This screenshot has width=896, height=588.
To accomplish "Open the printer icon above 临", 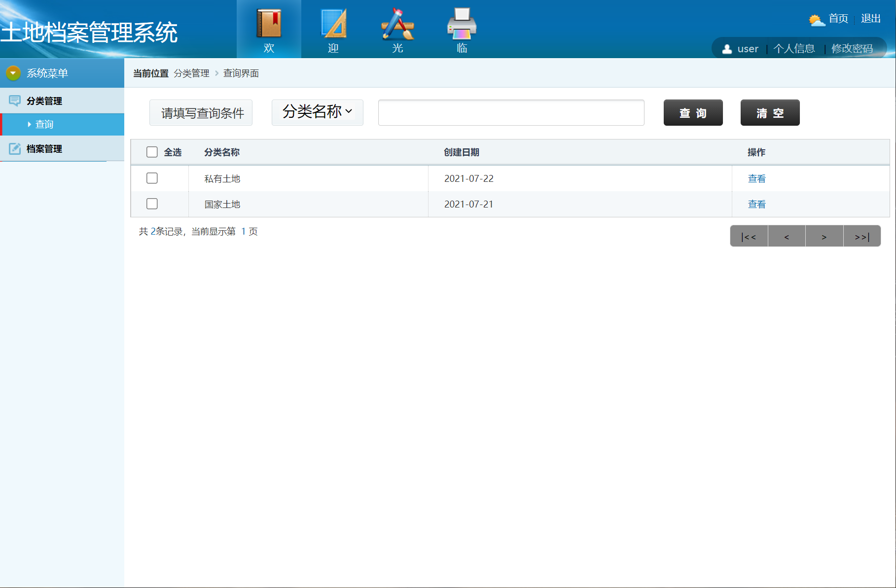I will [461, 22].
